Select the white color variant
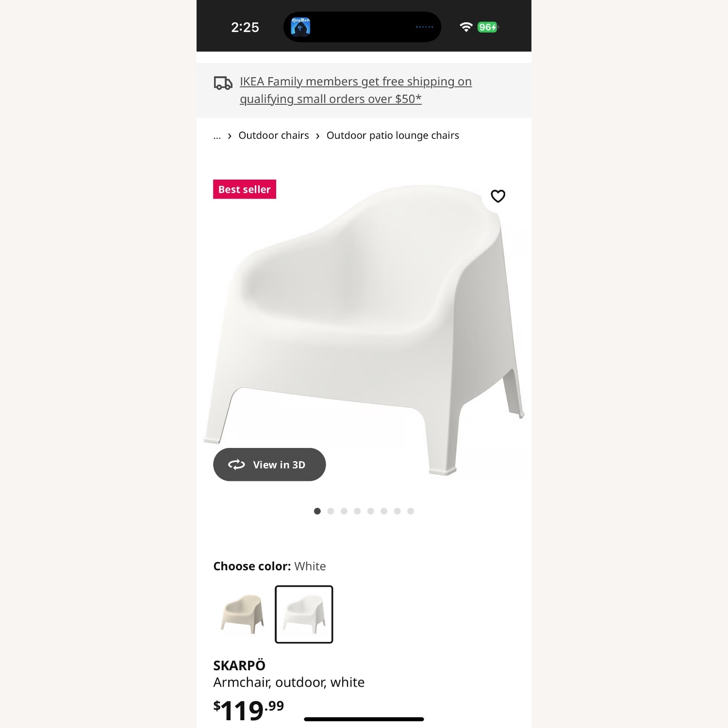This screenshot has height=728, width=728. (x=304, y=615)
